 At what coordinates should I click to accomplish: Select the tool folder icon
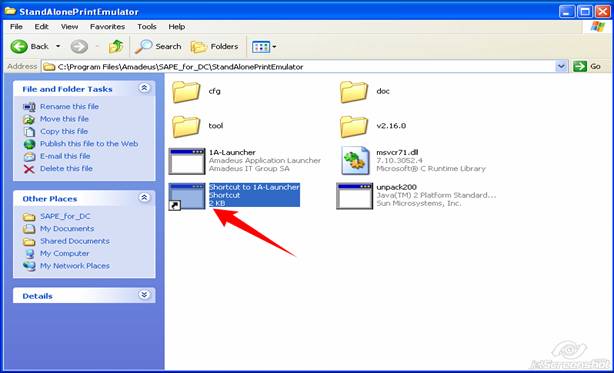(x=186, y=126)
